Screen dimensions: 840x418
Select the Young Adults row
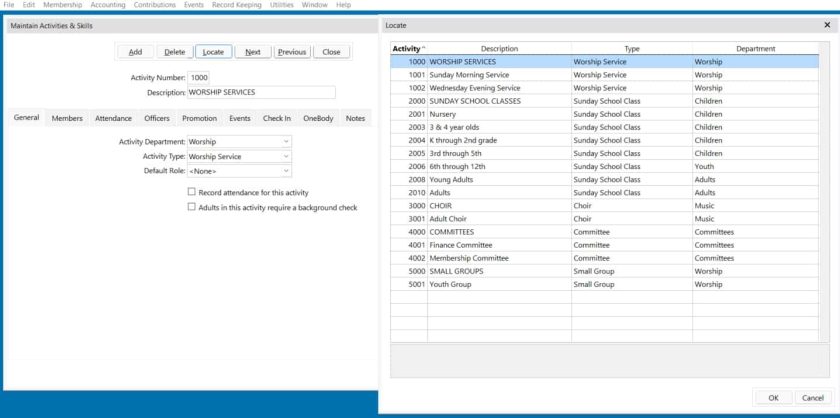pyautogui.click(x=605, y=180)
